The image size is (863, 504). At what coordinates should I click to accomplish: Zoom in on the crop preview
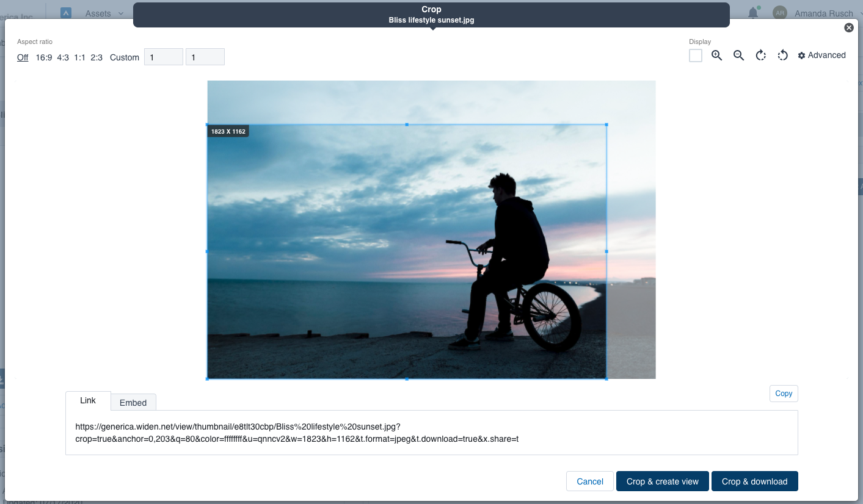pos(716,55)
